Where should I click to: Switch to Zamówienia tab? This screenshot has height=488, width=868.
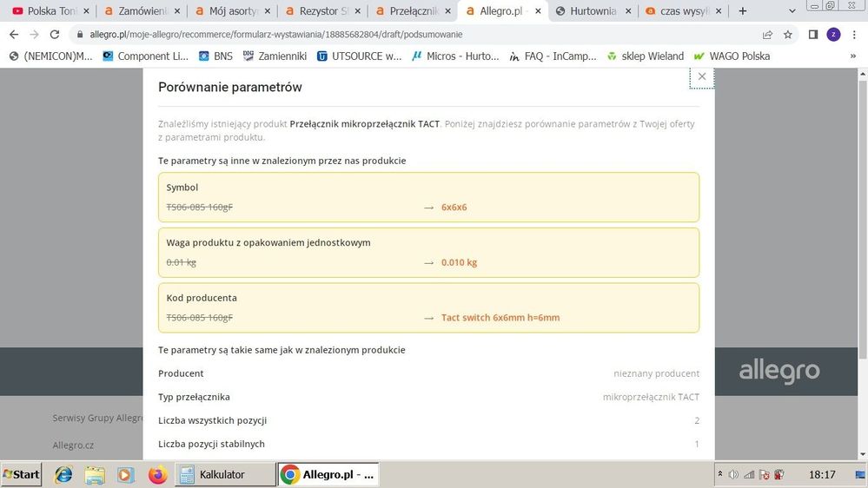click(x=142, y=11)
